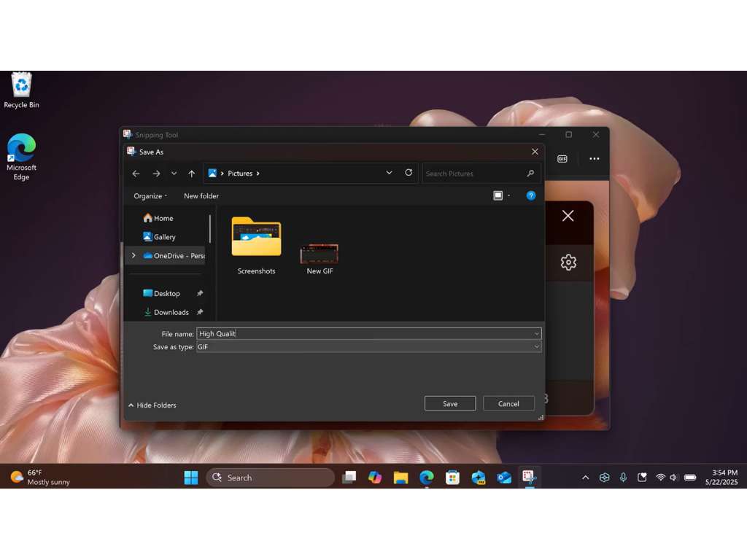747x560 pixels.
Task: Open Snipping Tool settings with the gear icon
Action: pos(568,262)
